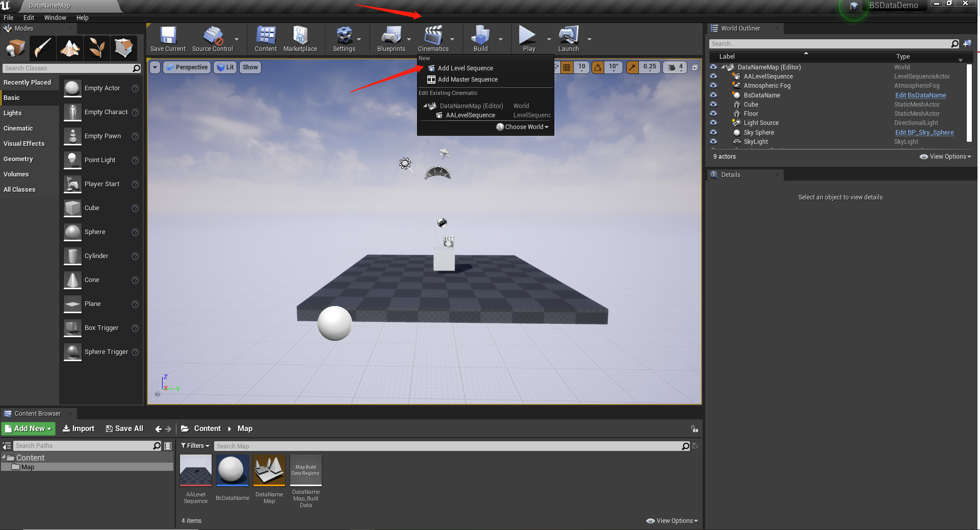Open the Choose World dropdown
Viewport: 980px width, 530px height.
(522, 127)
